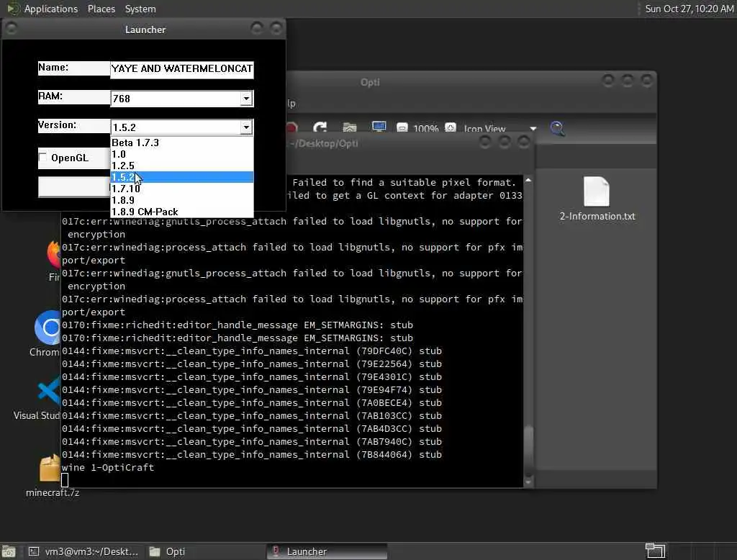Click the workspace switcher icon in bottom panel
The image size is (737, 560).
click(655, 551)
